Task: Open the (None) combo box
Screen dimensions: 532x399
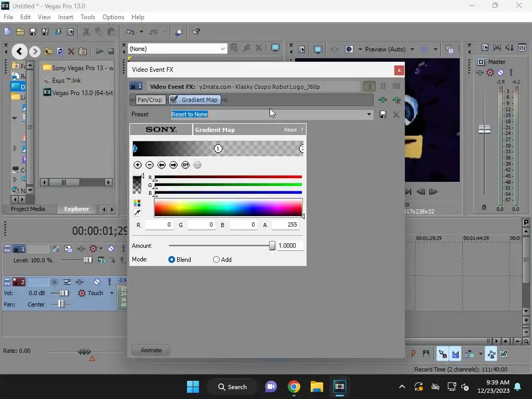Action: tap(177, 49)
